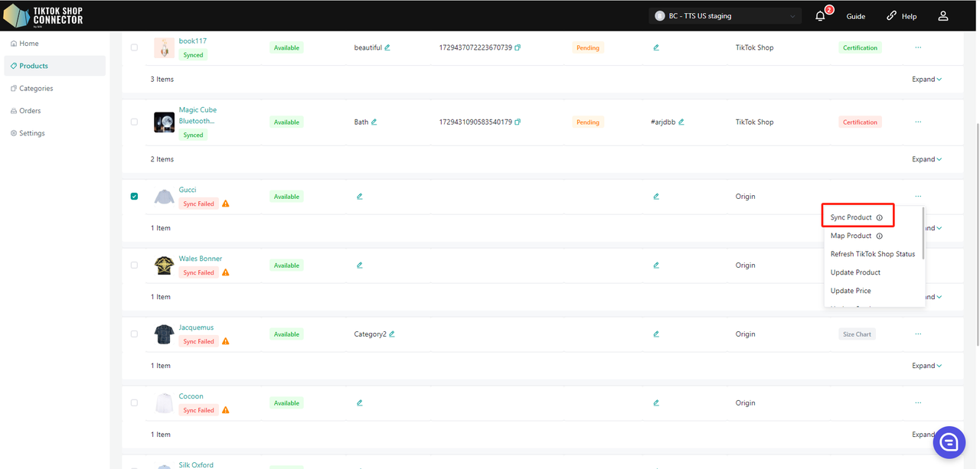Open the Gucci product link
The height and width of the screenshot is (469, 980).
coord(188,191)
